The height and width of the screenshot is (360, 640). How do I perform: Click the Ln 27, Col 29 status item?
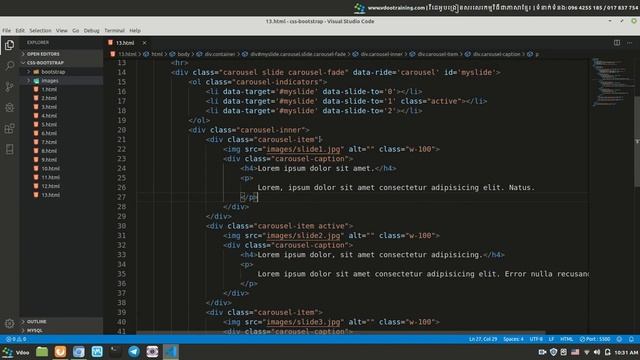[483, 339]
